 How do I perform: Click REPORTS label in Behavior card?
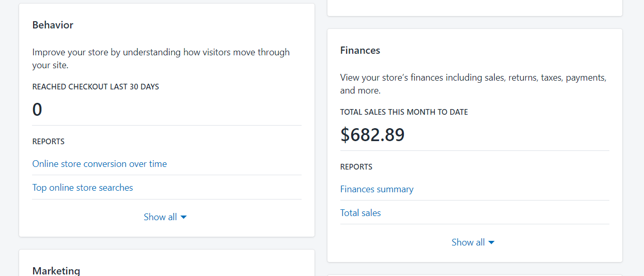tap(49, 142)
